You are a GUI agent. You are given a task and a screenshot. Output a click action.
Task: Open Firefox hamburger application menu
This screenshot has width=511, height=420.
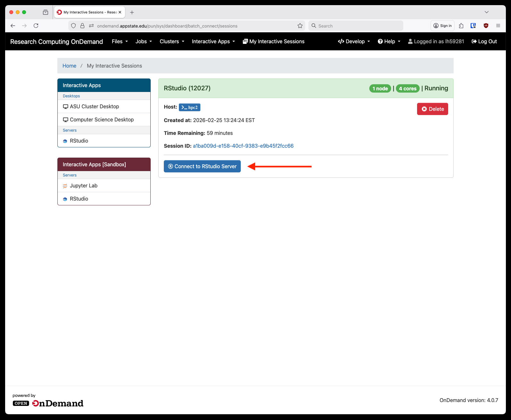coord(498,26)
